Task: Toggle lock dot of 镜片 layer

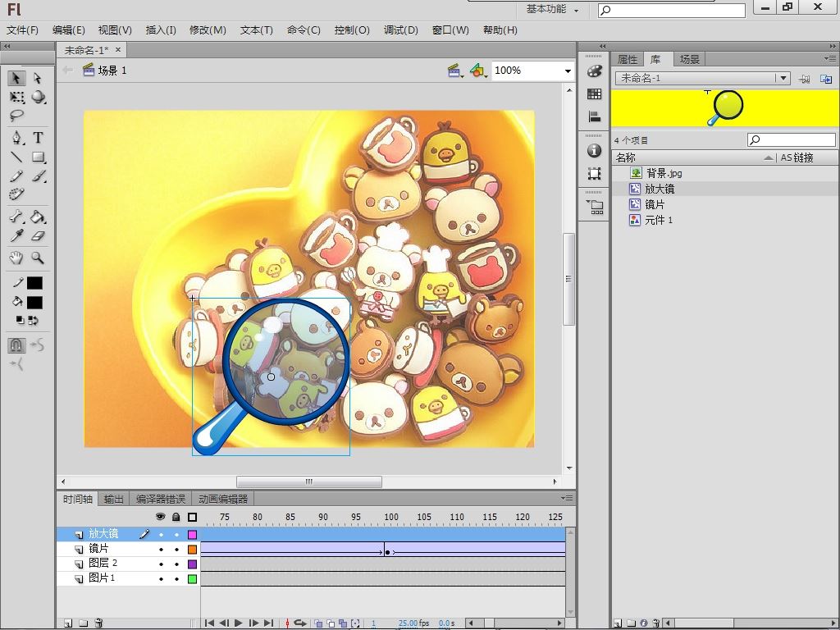Action: coord(176,550)
